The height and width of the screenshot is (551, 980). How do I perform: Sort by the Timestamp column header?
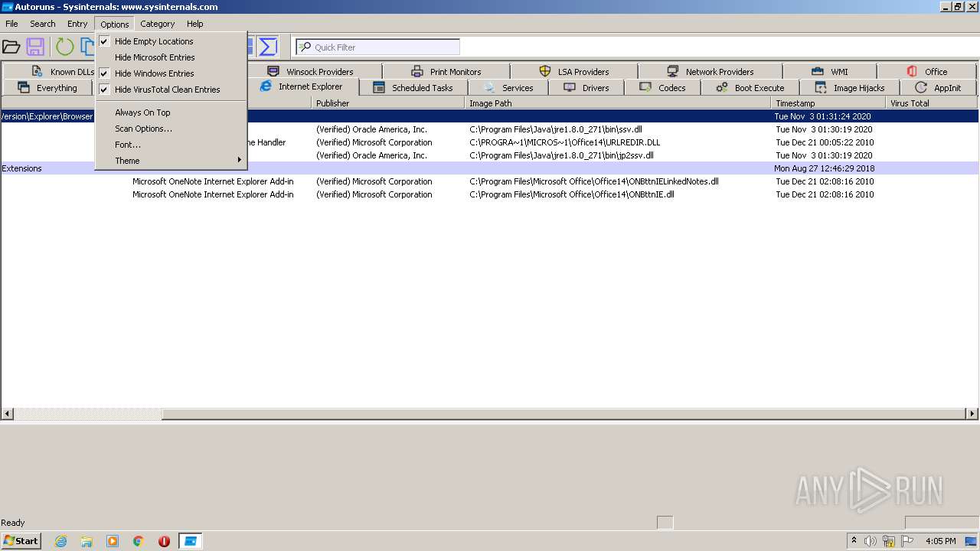click(828, 103)
